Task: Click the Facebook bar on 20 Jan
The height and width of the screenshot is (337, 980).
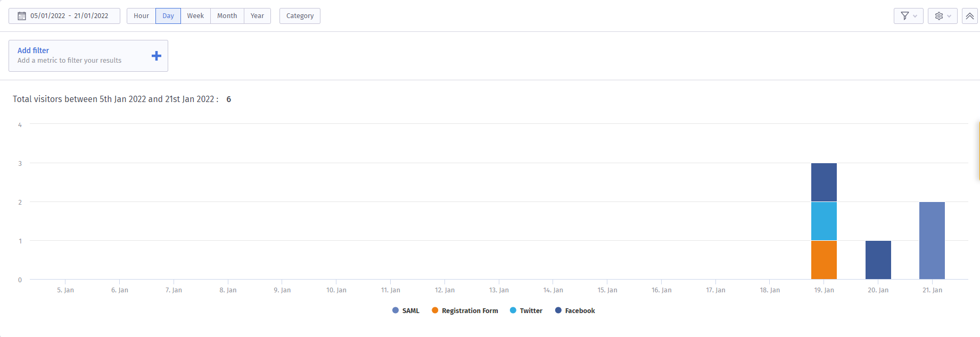Action: coord(878,260)
